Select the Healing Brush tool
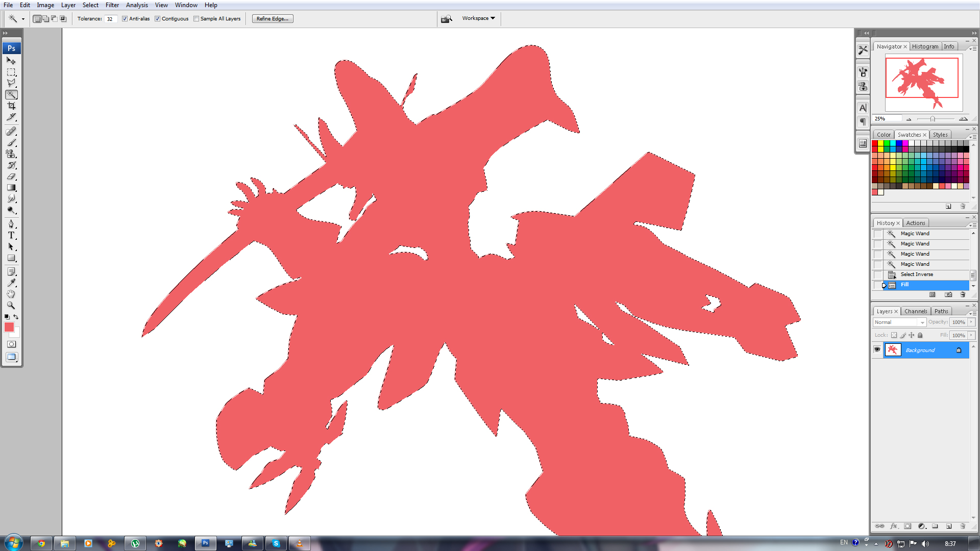The width and height of the screenshot is (980, 551). coord(11,132)
